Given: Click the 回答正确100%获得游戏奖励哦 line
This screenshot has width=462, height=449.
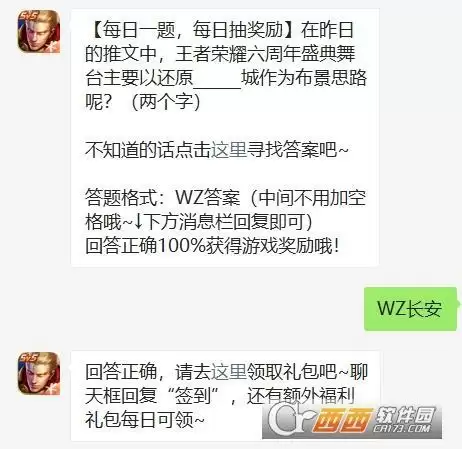Looking at the screenshot, I should click(x=212, y=246).
